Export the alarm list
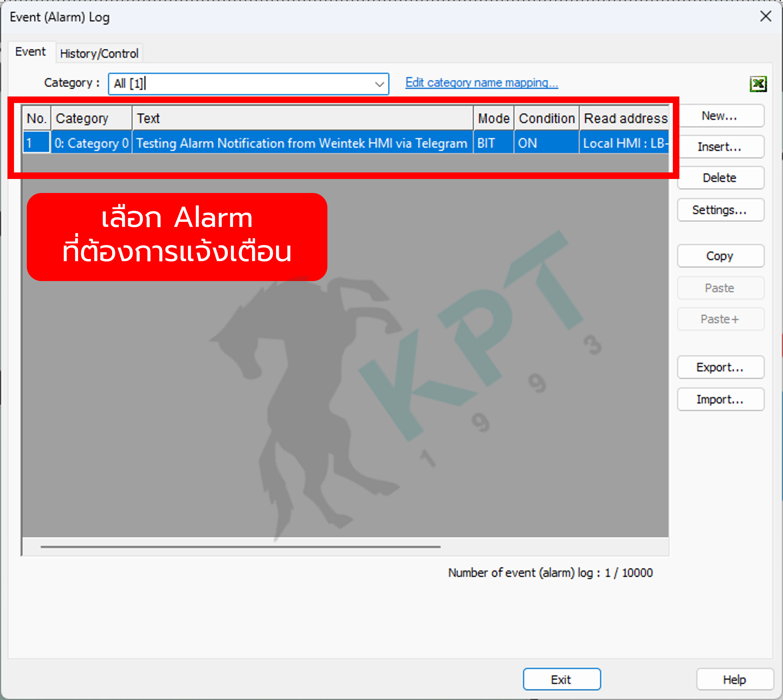783x700 pixels. (x=720, y=367)
